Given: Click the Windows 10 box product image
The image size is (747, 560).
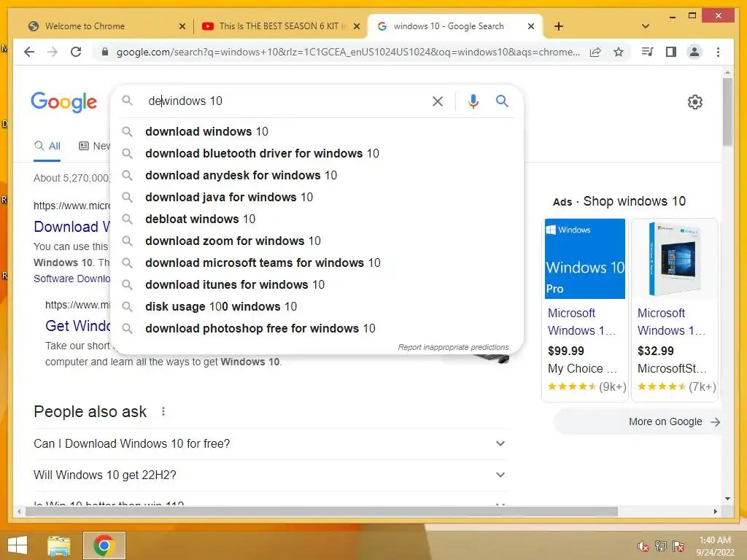Looking at the screenshot, I should pos(675,259).
